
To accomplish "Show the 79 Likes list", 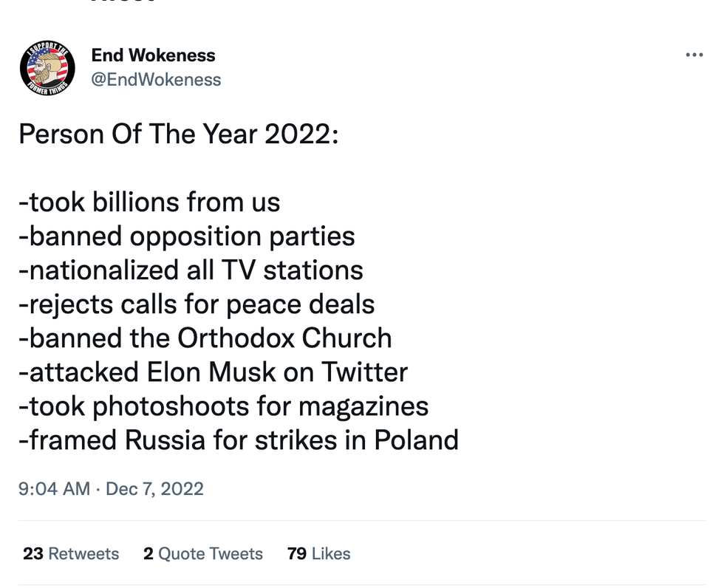I will point(318,554).
